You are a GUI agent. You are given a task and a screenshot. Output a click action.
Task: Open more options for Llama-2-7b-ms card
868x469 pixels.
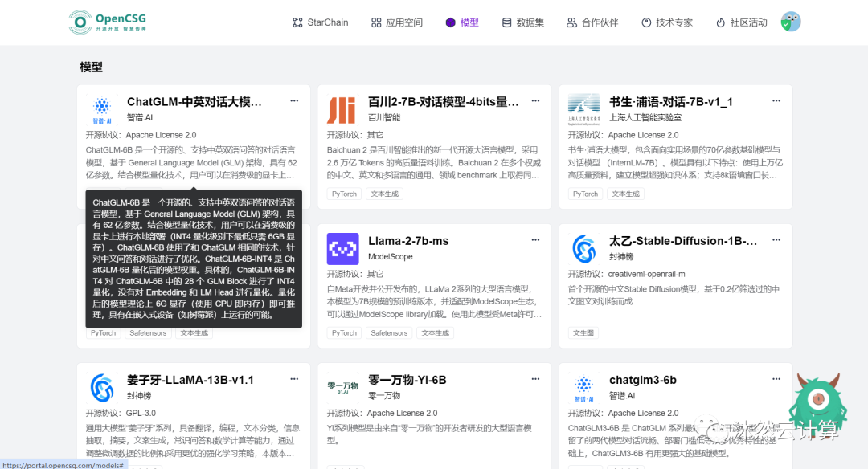click(x=535, y=239)
